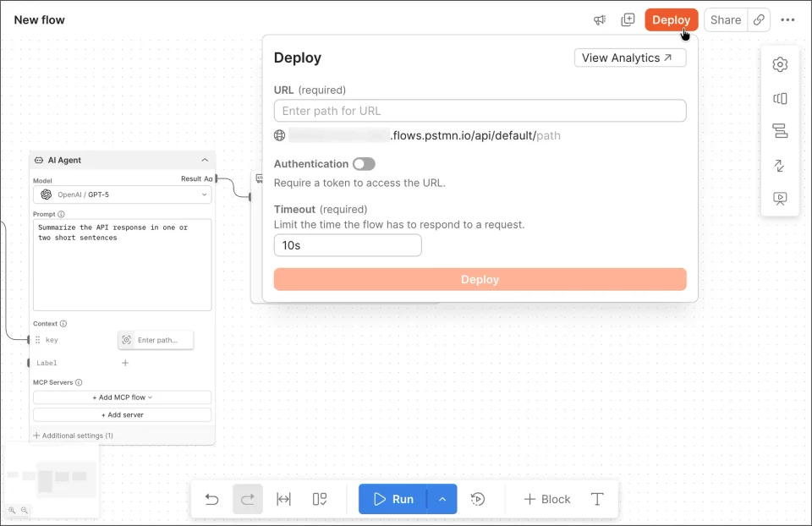The width and height of the screenshot is (812, 526).
Task: Open View Analytics
Action: click(630, 58)
